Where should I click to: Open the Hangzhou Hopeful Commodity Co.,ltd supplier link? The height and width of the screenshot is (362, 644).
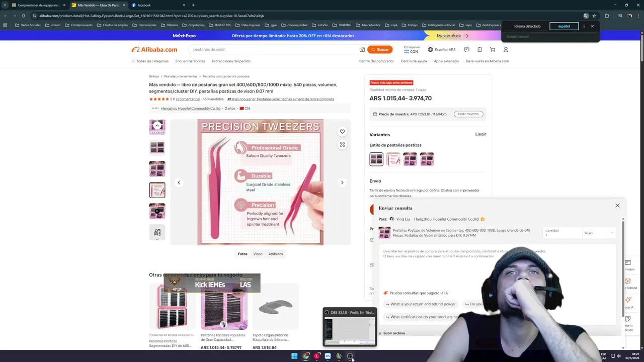tap(191, 108)
